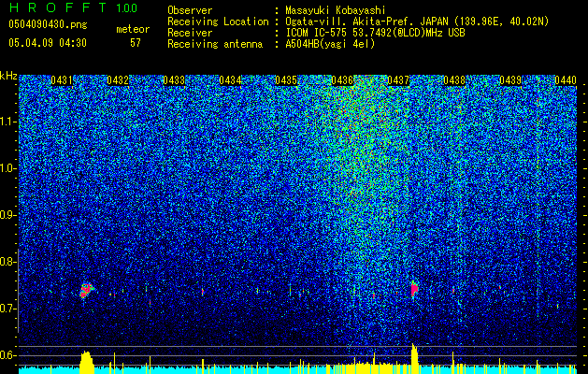Viewport: 588px width, 374px height.
Task: Click the filename 0504090430.png
Action: [x=48, y=25]
